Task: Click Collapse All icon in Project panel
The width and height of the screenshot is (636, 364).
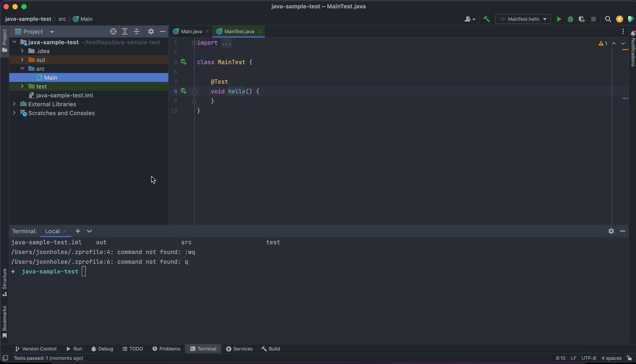Action: [136, 31]
